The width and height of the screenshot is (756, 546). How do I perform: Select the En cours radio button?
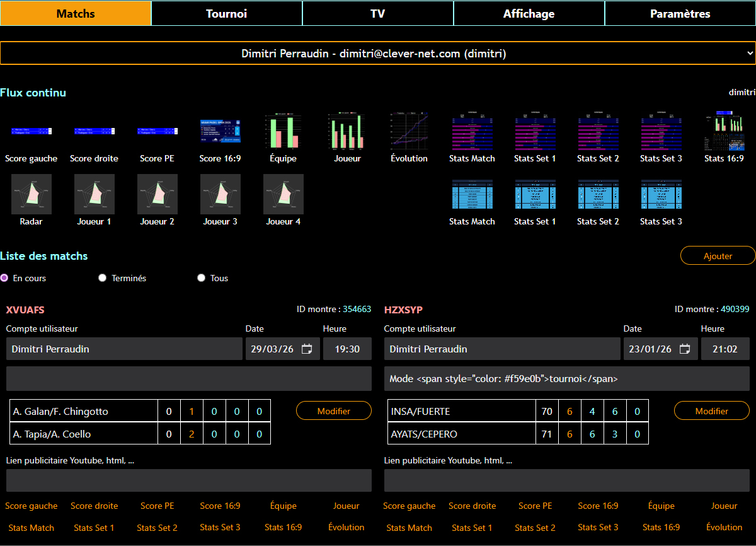(x=4, y=278)
